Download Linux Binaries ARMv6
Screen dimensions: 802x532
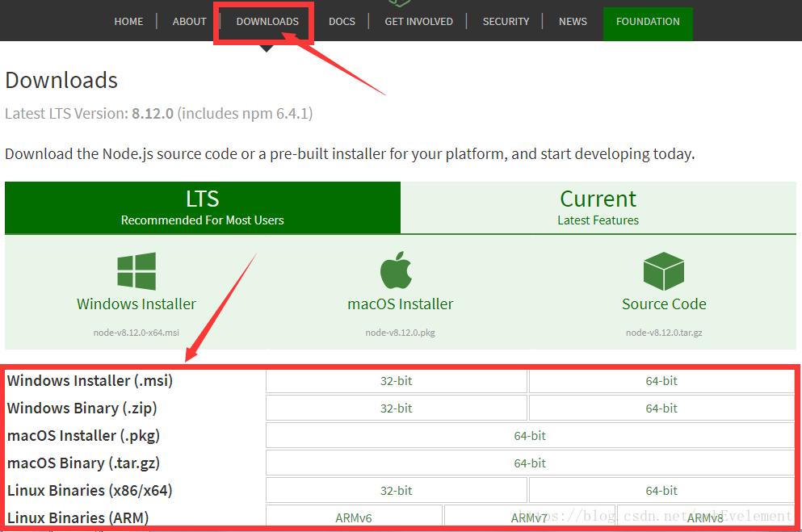coord(354,517)
